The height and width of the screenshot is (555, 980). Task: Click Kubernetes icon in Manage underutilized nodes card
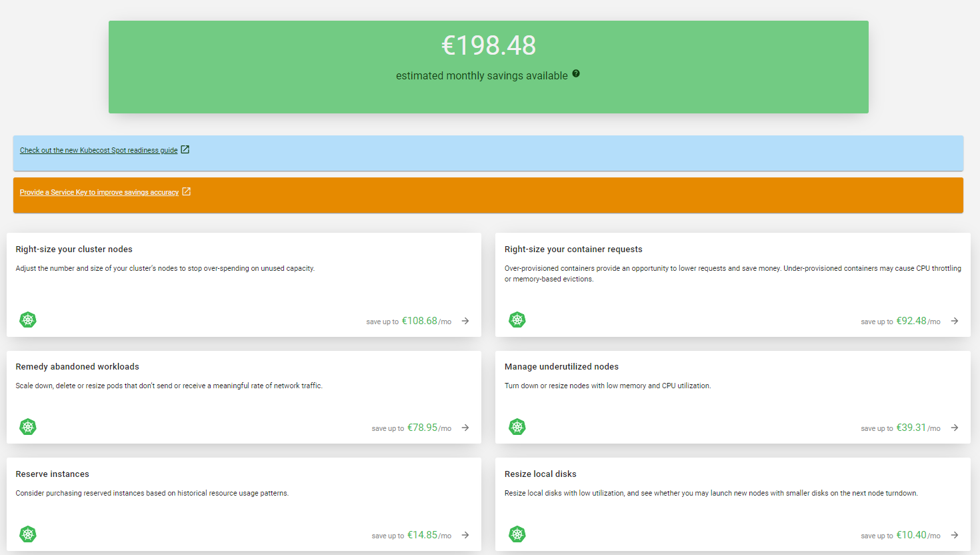(x=517, y=427)
